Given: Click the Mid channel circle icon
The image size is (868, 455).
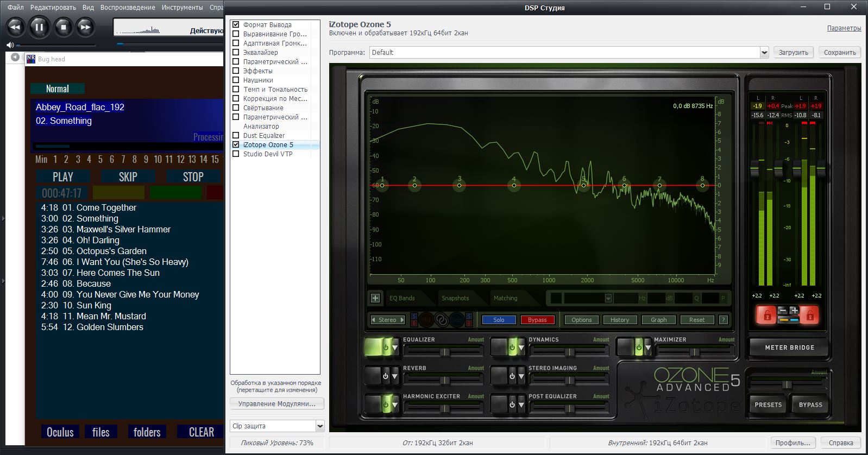Looking at the screenshot, I should [x=426, y=320].
